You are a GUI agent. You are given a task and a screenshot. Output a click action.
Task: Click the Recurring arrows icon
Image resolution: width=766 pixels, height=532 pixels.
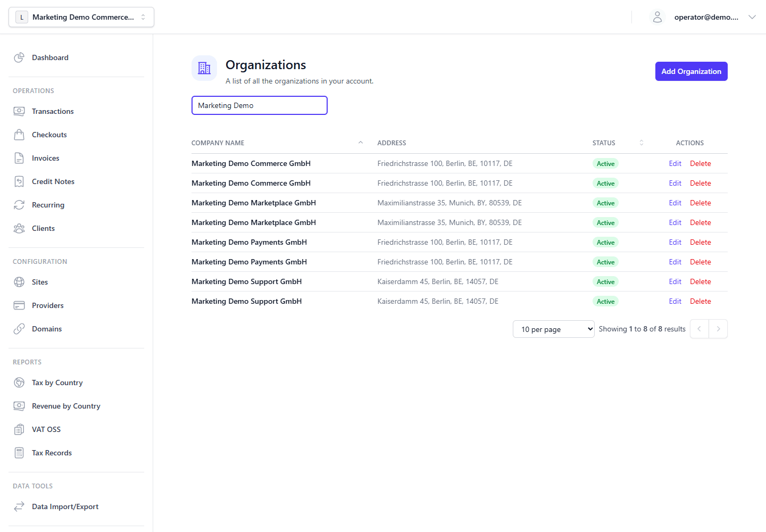click(19, 205)
